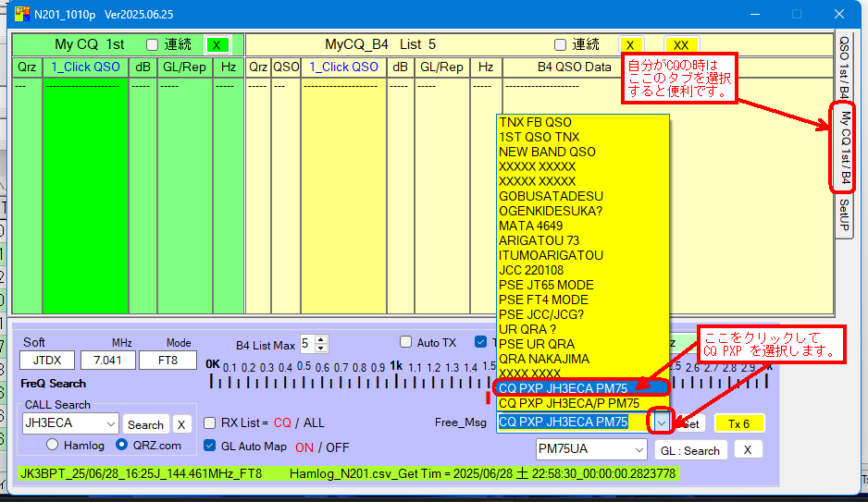Select the QRZ.com radio button
Image resolution: width=868 pixels, height=502 pixels.
122,445
